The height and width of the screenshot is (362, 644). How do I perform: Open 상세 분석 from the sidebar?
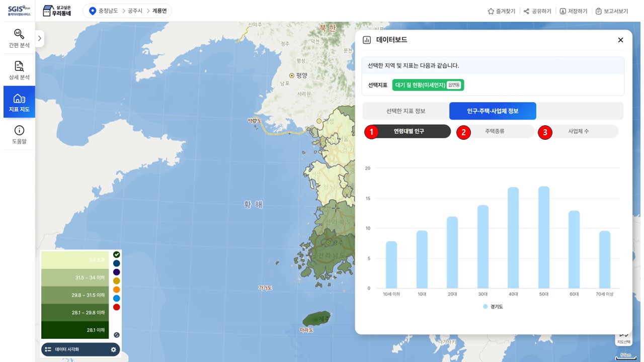tap(19, 70)
